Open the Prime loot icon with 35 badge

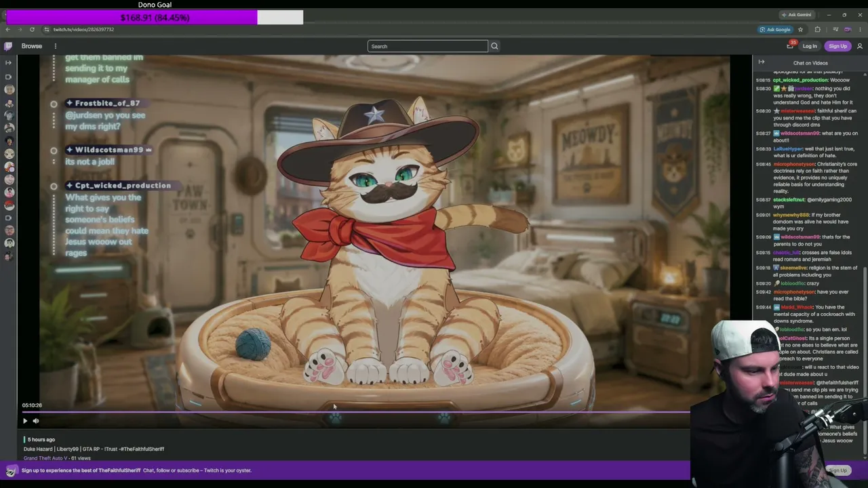pyautogui.click(x=790, y=45)
